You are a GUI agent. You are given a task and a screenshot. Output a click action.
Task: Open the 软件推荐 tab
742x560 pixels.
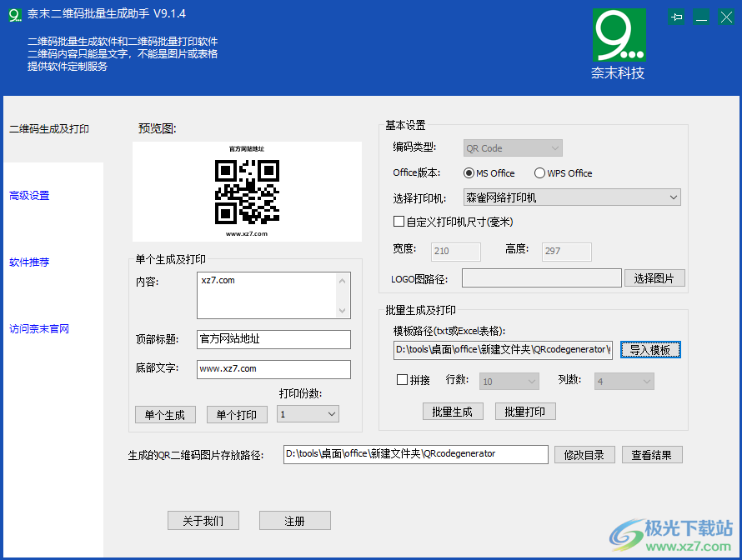click(x=29, y=262)
